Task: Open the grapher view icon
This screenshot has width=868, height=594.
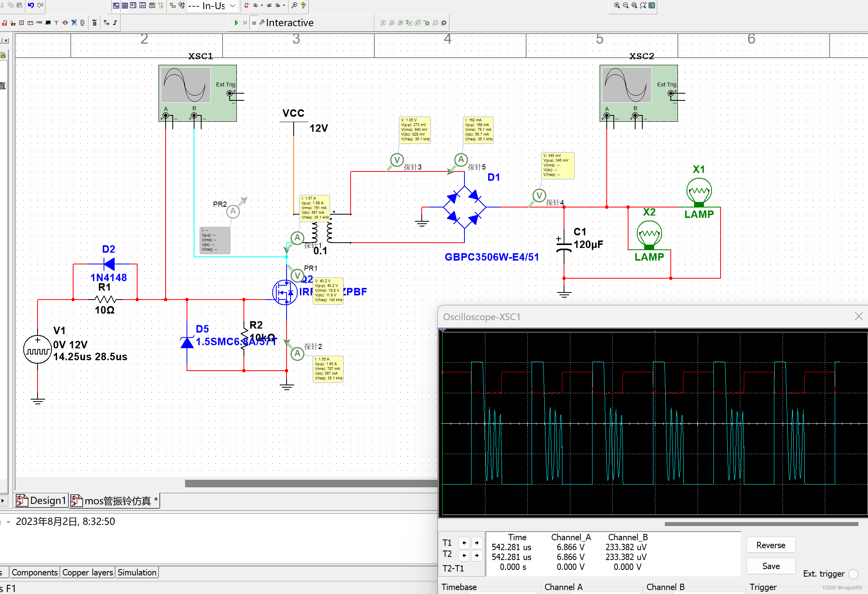Action: tap(143, 6)
